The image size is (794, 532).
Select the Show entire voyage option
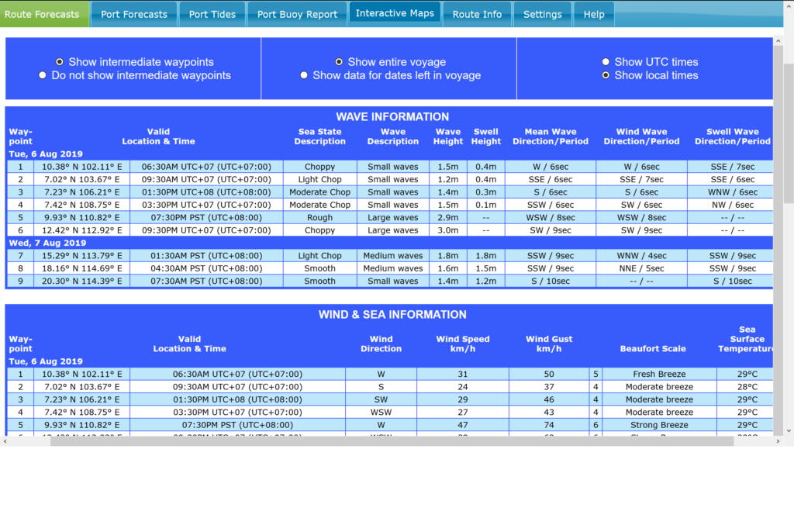tap(339, 62)
